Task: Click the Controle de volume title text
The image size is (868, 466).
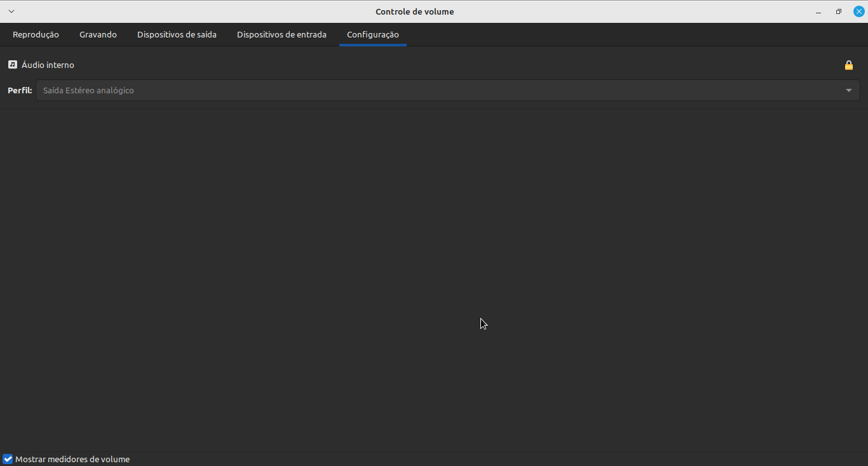Action: [x=414, y=11]
